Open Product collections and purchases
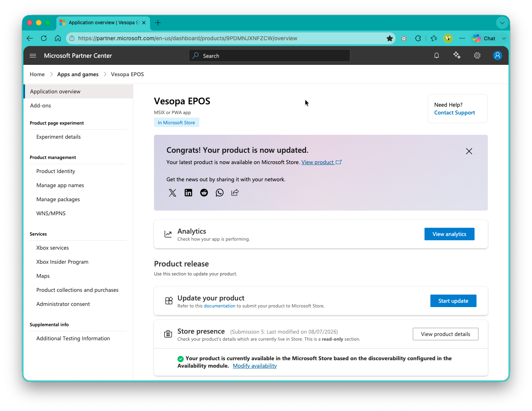The image size is (532, 411). click(77, 290)
